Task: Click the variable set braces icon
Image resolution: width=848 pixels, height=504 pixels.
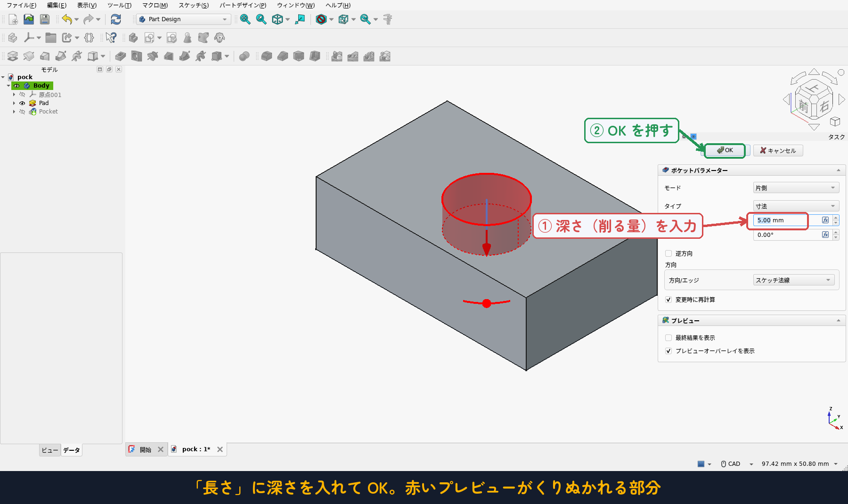Action: click(x=89, y=38)
